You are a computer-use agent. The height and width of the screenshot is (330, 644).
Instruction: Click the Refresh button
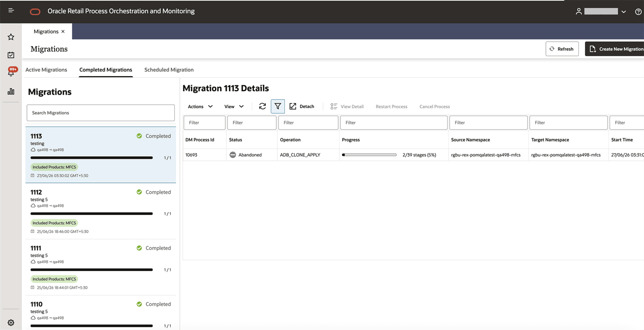click(x=562, y=49)
